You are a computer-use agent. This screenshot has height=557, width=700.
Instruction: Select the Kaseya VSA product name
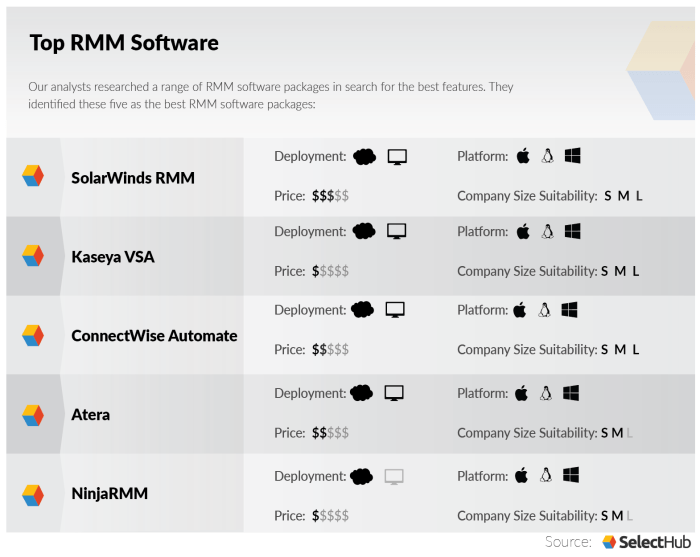point(113,257)
